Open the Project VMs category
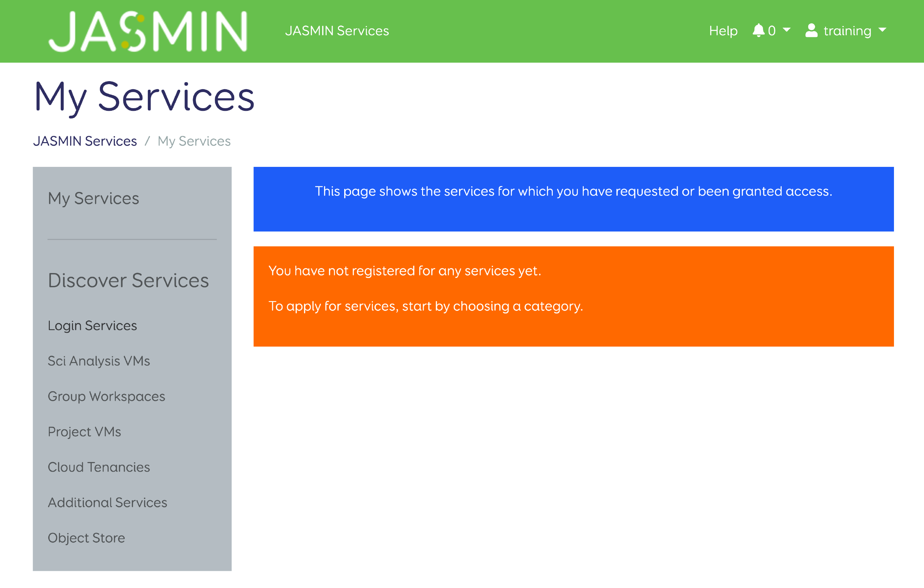924x588 pixels. point(84,431)
